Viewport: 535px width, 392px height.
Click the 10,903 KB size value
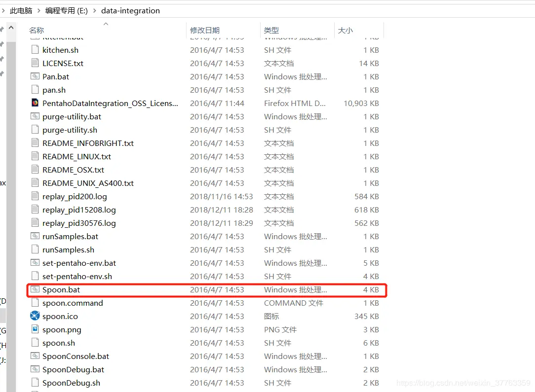[361, 103]
